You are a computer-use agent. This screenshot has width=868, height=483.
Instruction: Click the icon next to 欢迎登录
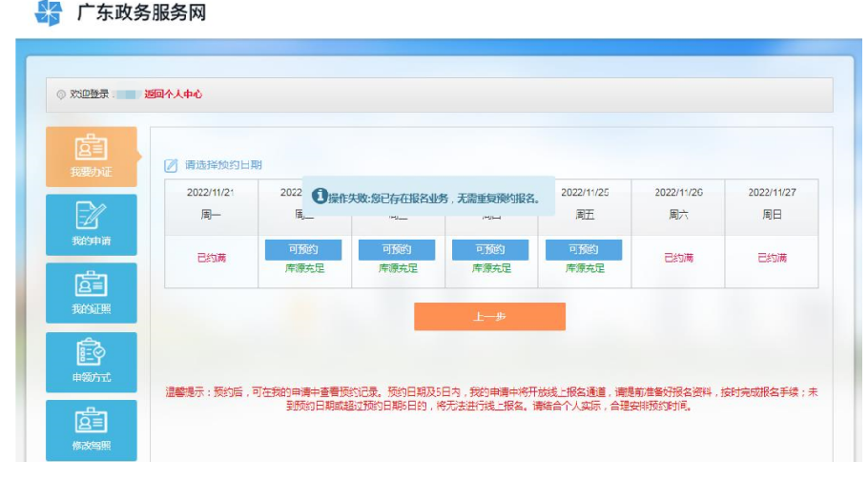pyautogui.click(x=61, y=94)
